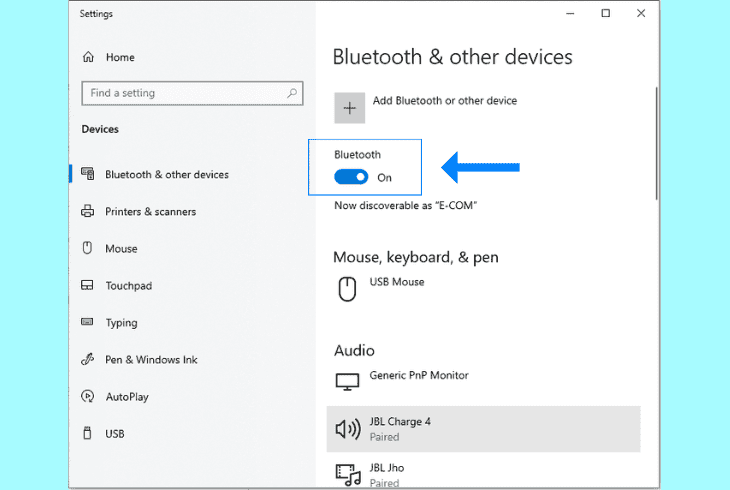The width and height of the screenshot is (730, 490).
Task: Click Add Bluetooth or other device text
Action: coord(445,101)
